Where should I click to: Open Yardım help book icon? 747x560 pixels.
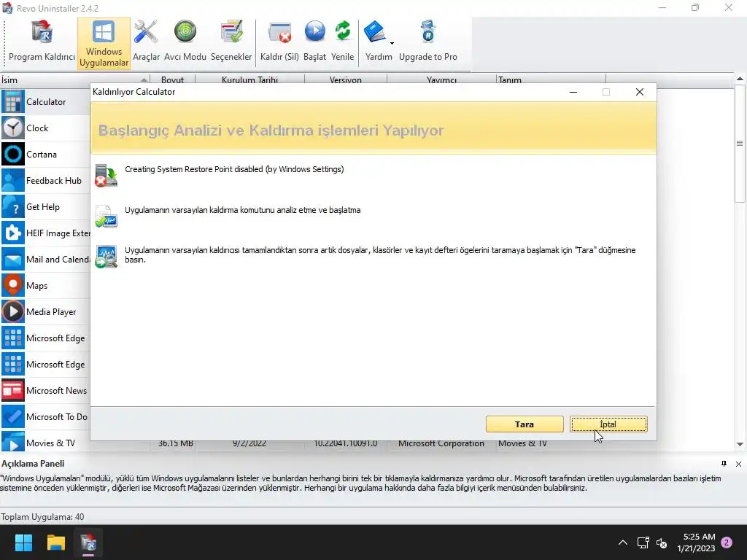point(376,32)
